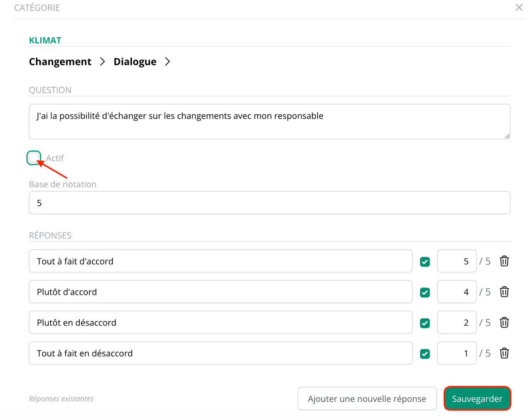
Task: Trash the "Tout à fait en désaccord" response
Action: coord(504,353)
